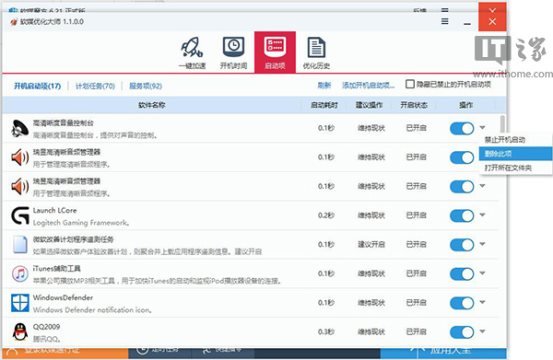Sort by the 启动耗时 column header
The width and height of the screenshot is (553, 360).
[x=324, y=105]
